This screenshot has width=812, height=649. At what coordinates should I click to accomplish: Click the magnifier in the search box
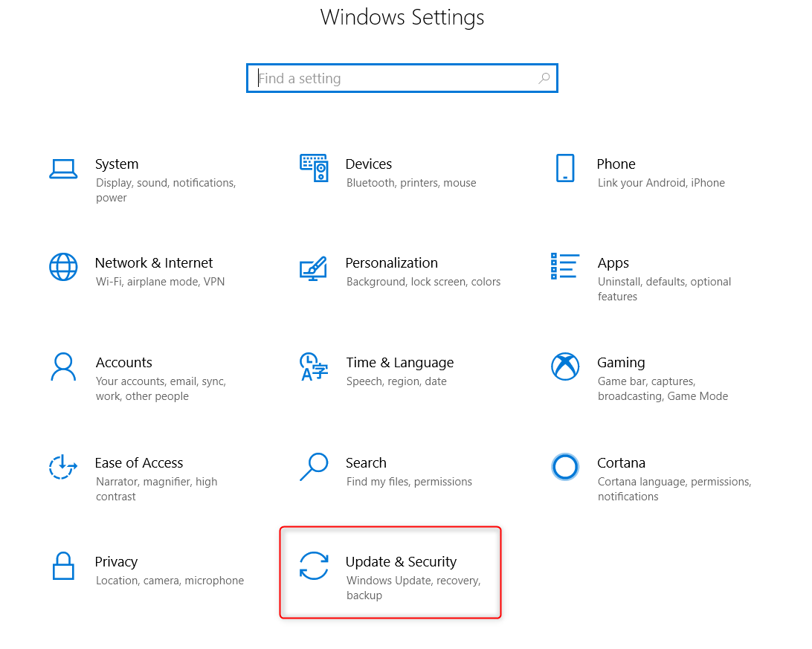click(x=544, y=78)
